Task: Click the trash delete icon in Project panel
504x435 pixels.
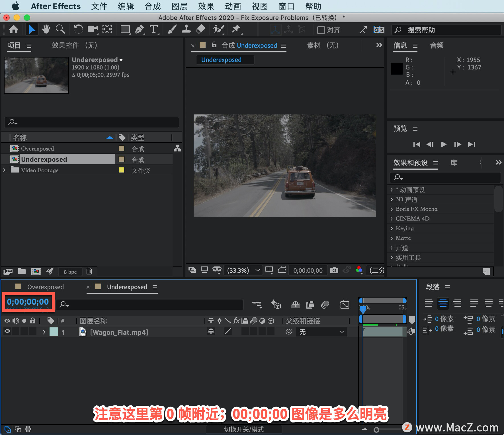Action: click(x=89, y=271)
